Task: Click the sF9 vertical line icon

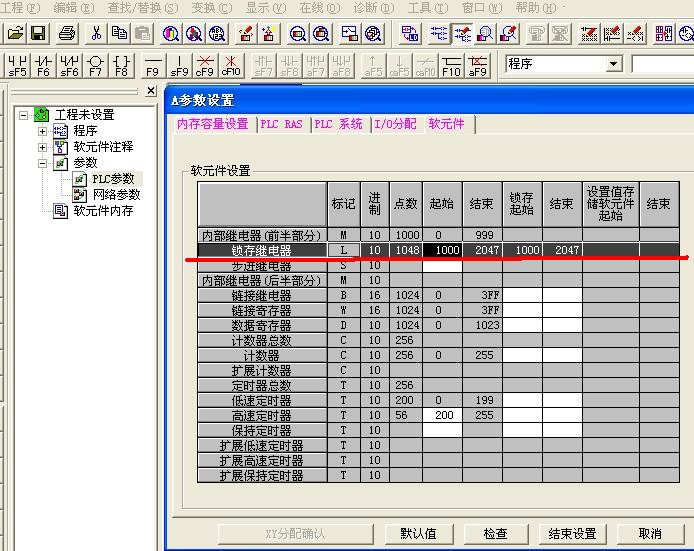Action: pos(179,66)
